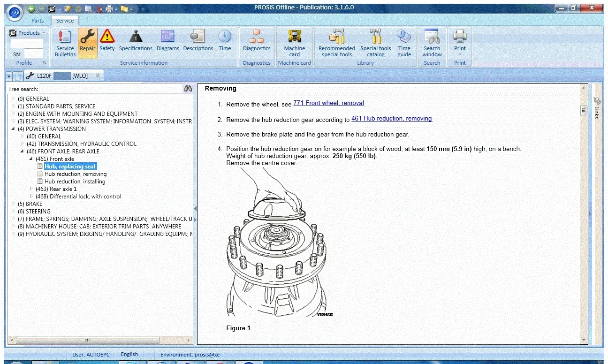Select the Service Bulletins icon
This screenshot has height=364, width=608.
click(64, 42)
